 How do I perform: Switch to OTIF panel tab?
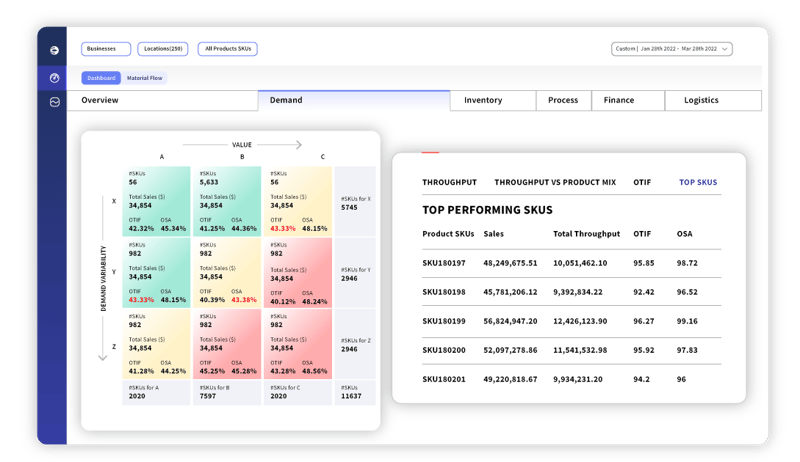642,183
